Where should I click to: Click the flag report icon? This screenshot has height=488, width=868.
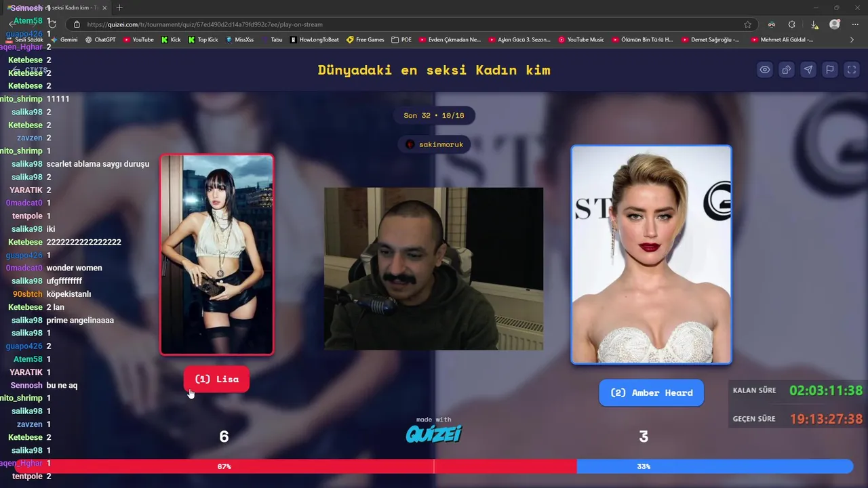[x=830, y=70]
